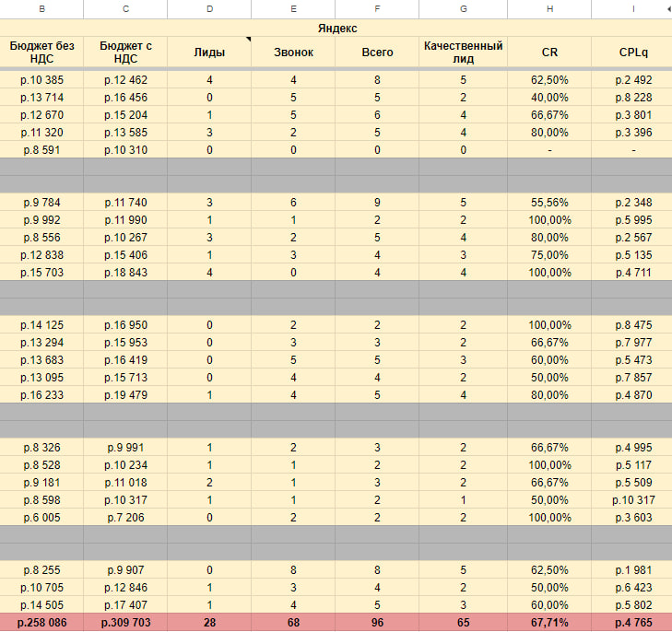Click the Качественный лид header cell
This screenshot has height=632, width=672.
(463, 52)
